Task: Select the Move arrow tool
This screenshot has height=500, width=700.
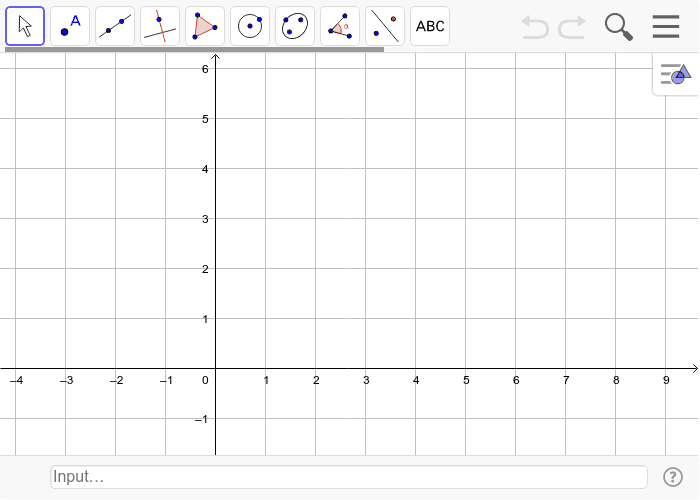Action: [25, 26]
